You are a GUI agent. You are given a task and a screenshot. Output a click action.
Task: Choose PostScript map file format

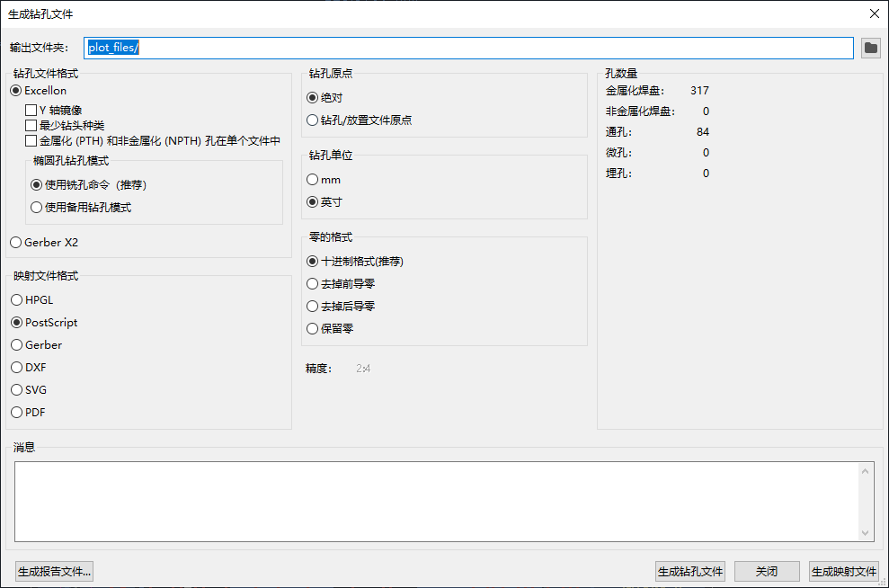[15, 322]
